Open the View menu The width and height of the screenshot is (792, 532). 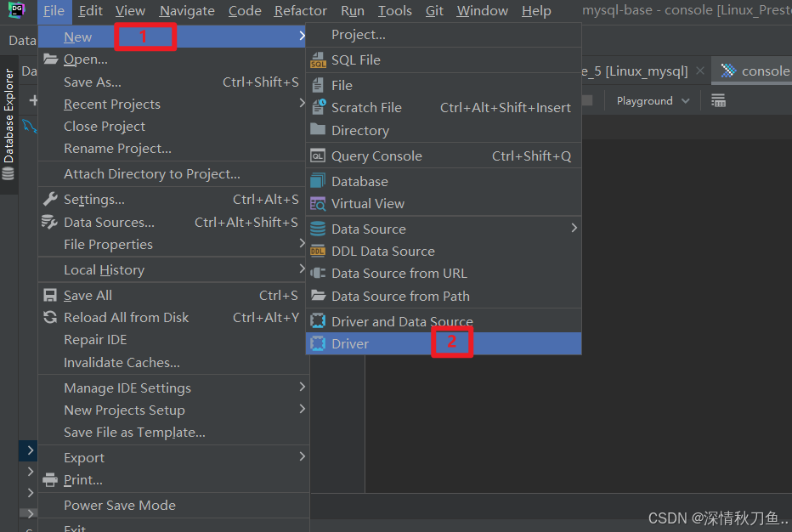(130, 10)
